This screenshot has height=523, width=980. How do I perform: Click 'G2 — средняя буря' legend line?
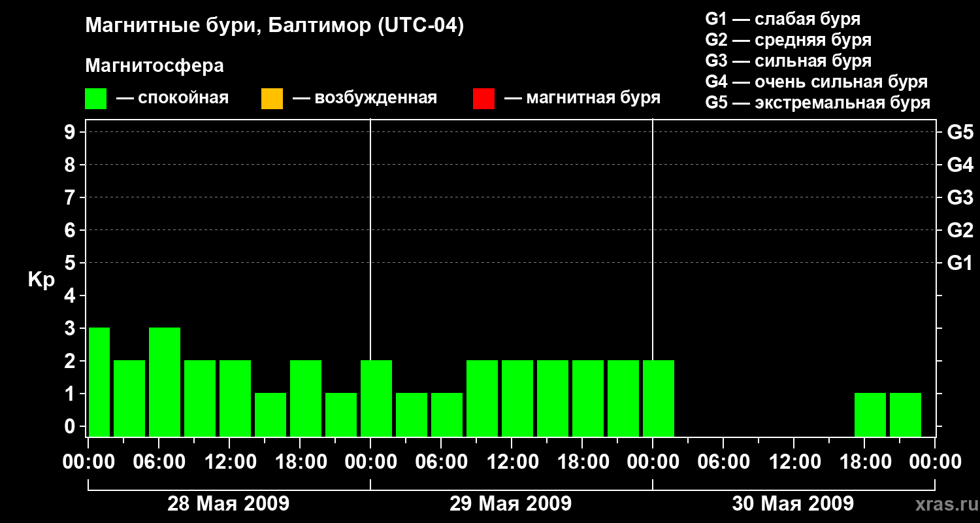tap(789, 40)
